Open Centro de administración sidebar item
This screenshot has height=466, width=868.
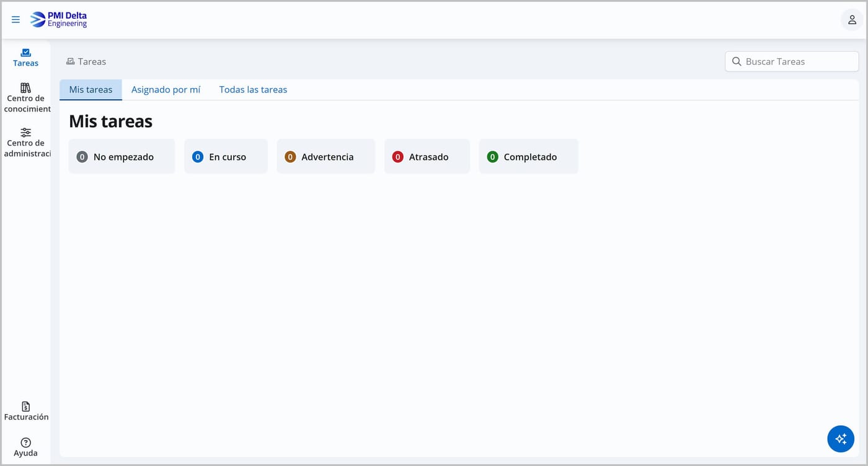[26, 143]
